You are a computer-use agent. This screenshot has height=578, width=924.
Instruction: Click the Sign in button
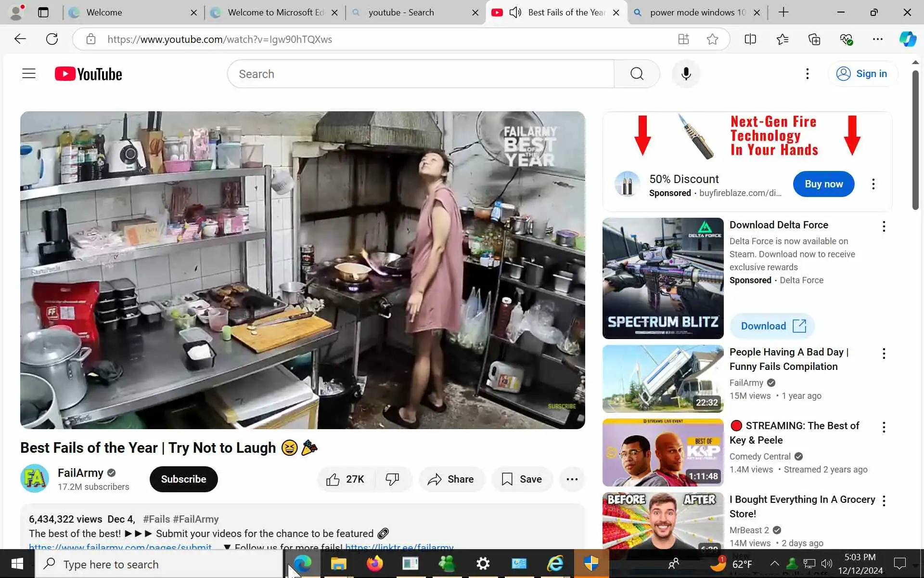click(862, 74)
